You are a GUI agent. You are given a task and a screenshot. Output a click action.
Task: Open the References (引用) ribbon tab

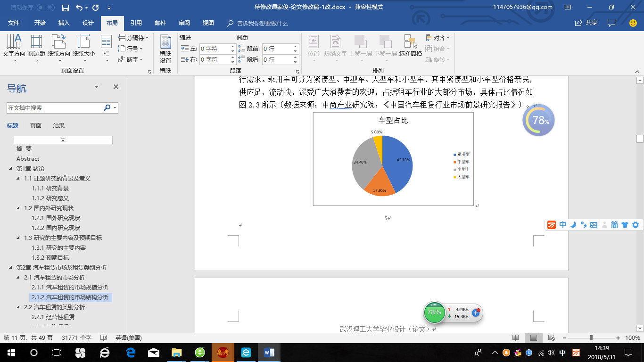[x=136, y=23]
